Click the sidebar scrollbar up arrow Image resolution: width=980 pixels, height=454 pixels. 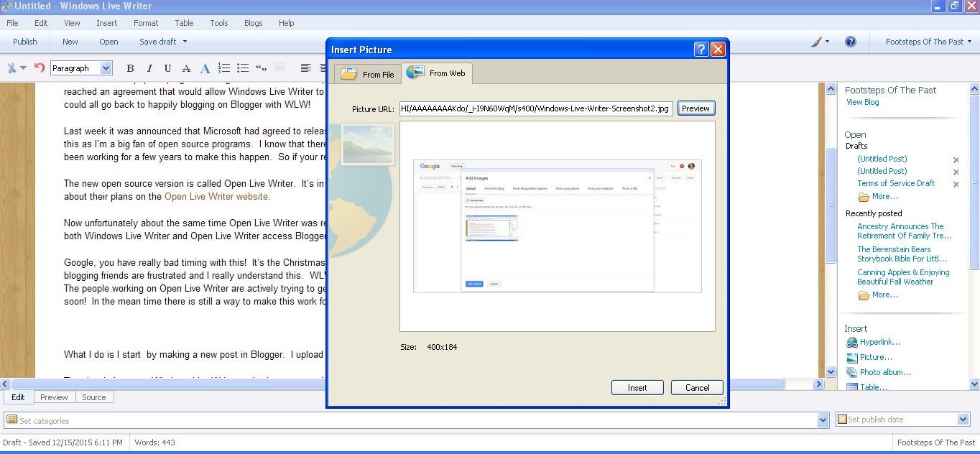click(975, 88)
